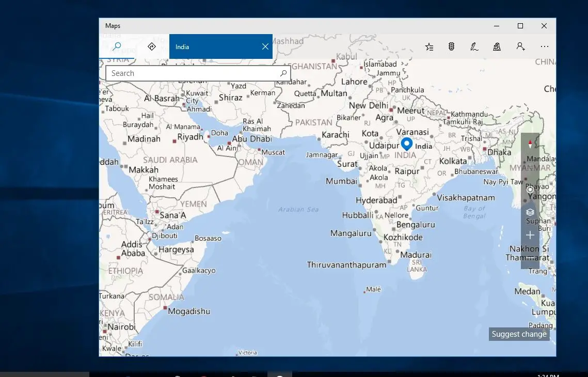This screenshot has height=377, width=588.
Task: Open the Directions tab icon
Action: click(x=151, y=46)
